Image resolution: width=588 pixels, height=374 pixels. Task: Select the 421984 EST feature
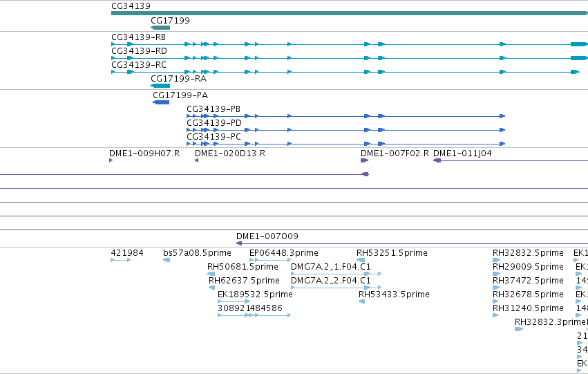tap(121, 260)
